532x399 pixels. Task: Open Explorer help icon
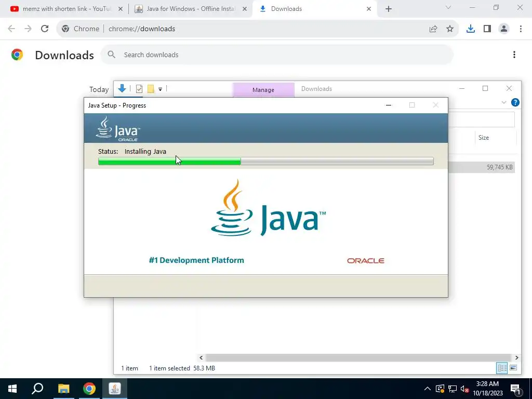click(515, 102)
